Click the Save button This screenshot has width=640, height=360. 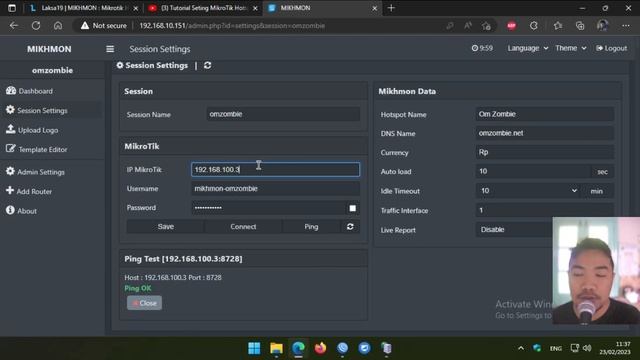pos(166,227)
